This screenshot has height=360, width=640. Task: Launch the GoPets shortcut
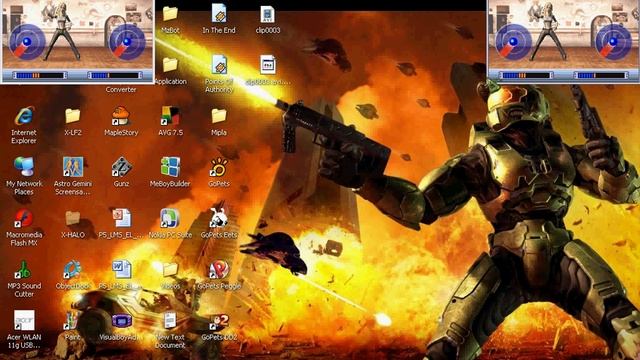pyautogui.click(x=219, y=167)
